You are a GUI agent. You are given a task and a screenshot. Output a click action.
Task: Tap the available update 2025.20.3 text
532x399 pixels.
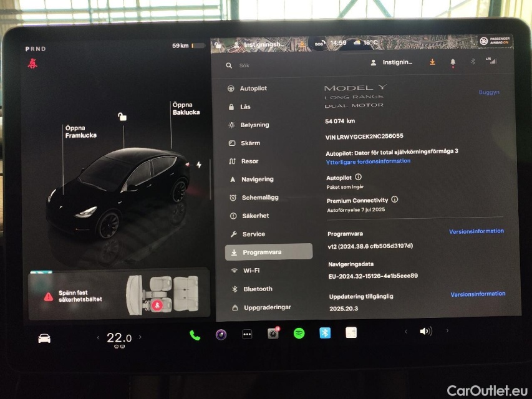344,309
